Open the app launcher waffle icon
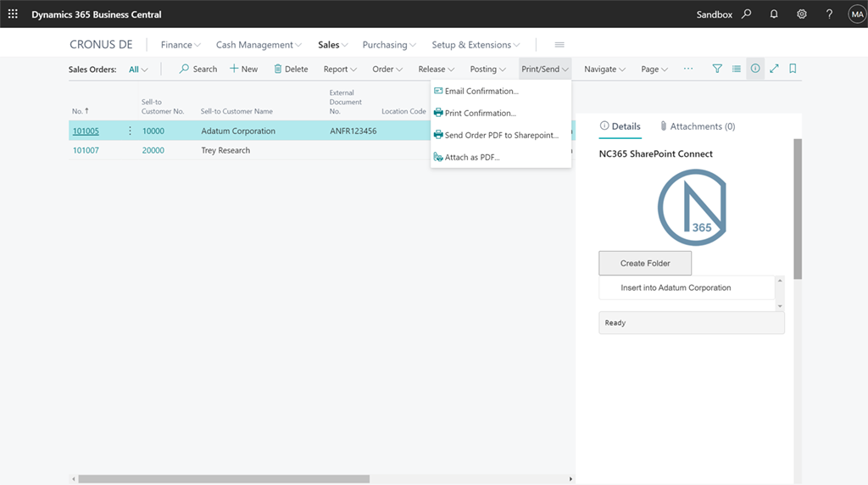 click(13, 14)
